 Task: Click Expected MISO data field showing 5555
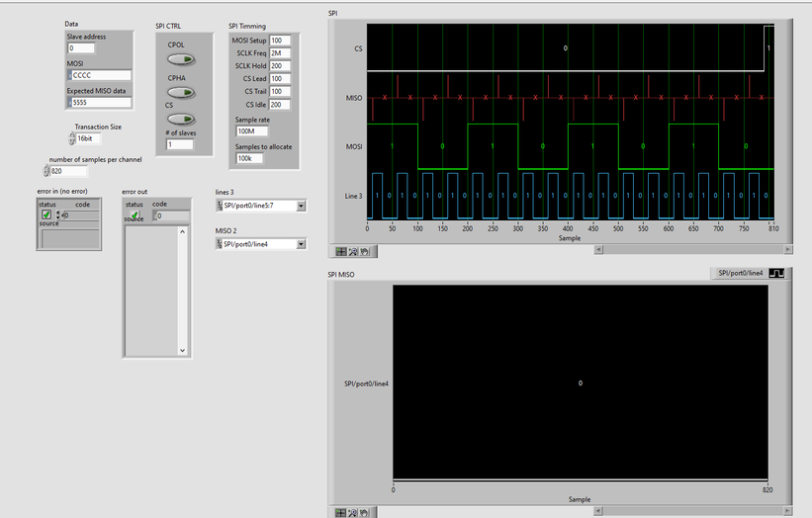pos(102,103)
